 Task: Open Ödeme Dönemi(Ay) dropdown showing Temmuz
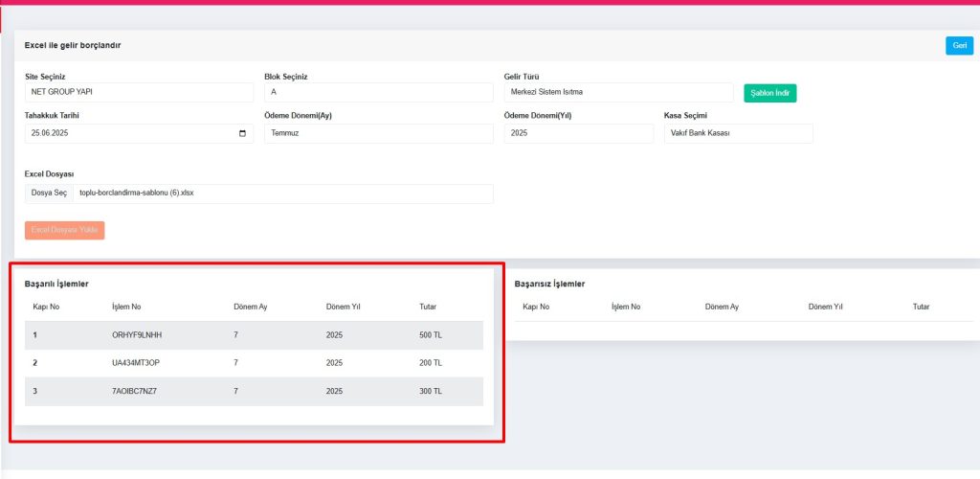point(378,133)
